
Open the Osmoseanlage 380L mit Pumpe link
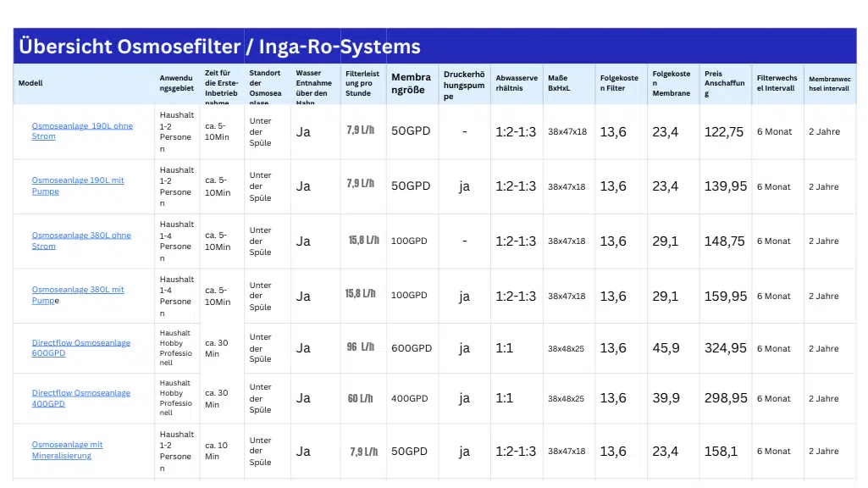tap(78, 295)
